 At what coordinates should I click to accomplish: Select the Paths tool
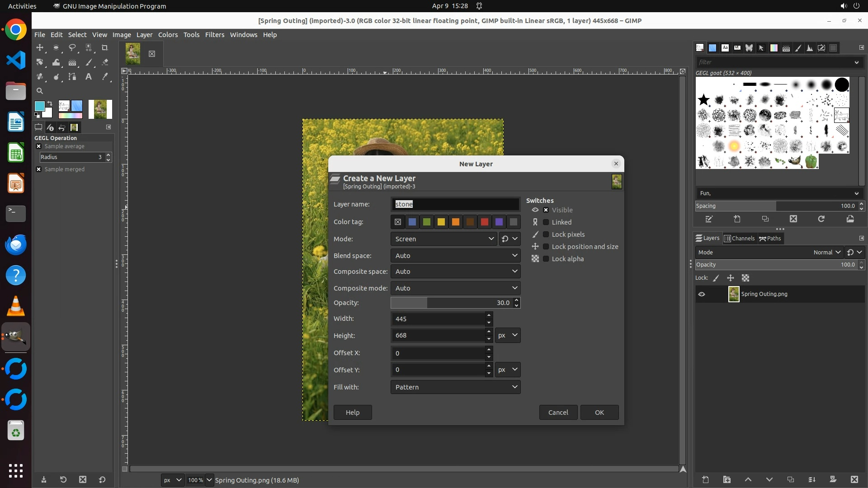coord(72,77)
